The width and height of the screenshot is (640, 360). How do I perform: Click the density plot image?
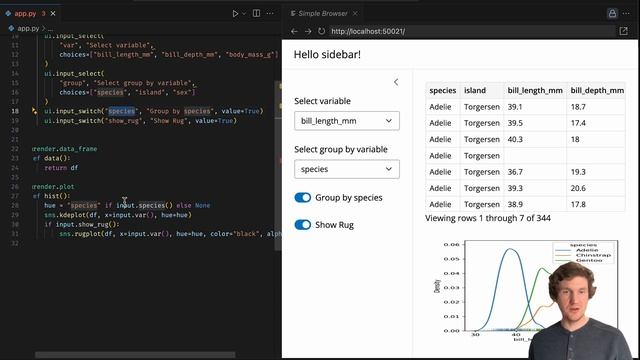527,291
